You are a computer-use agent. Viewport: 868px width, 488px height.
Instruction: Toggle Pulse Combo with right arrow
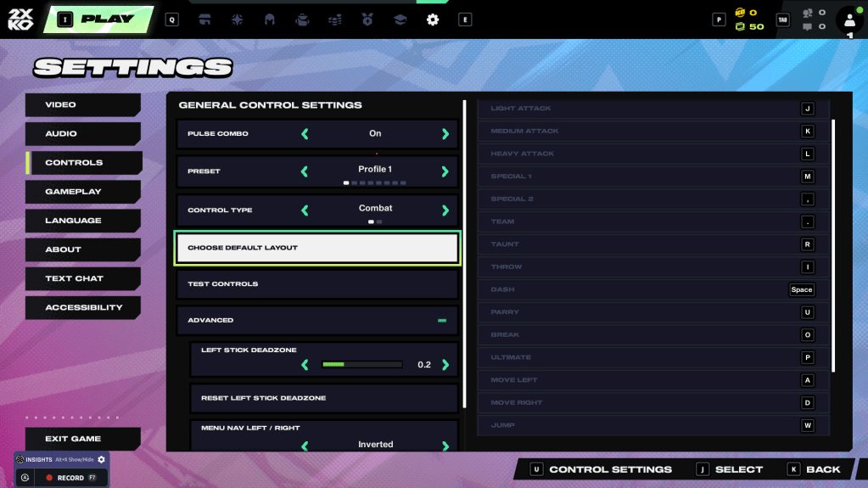[x=445, y=134]
